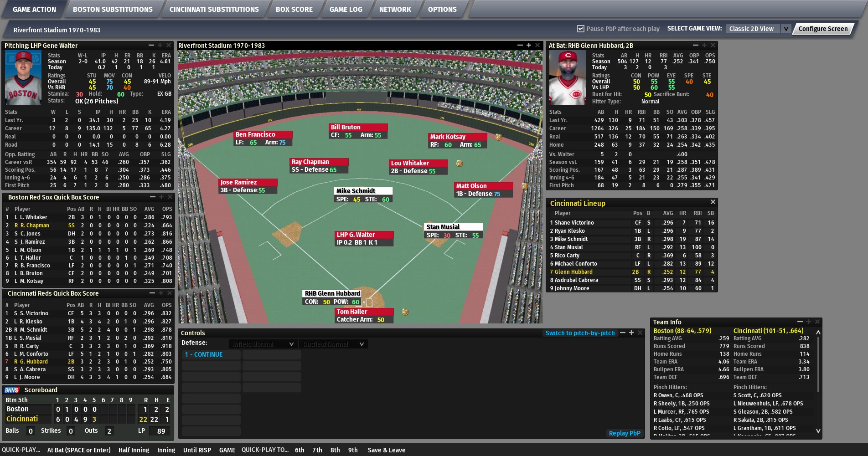Select Mike Schmidt's runner label on the field
The height and width of the screenshot is (456, 868).
coord(363,195)
